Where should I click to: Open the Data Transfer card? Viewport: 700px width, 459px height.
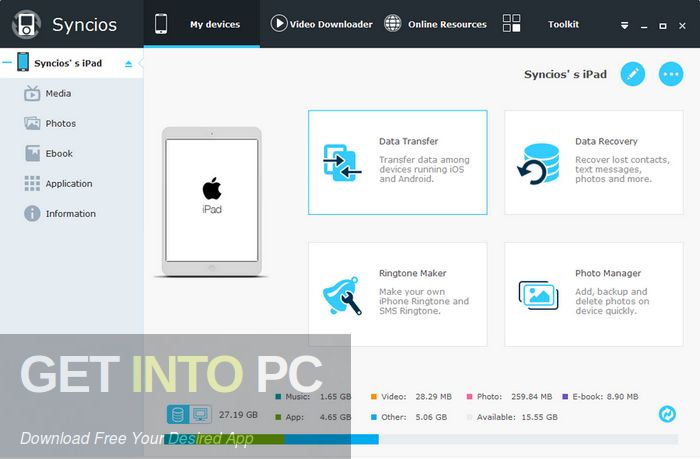click(x=398, y=163)
